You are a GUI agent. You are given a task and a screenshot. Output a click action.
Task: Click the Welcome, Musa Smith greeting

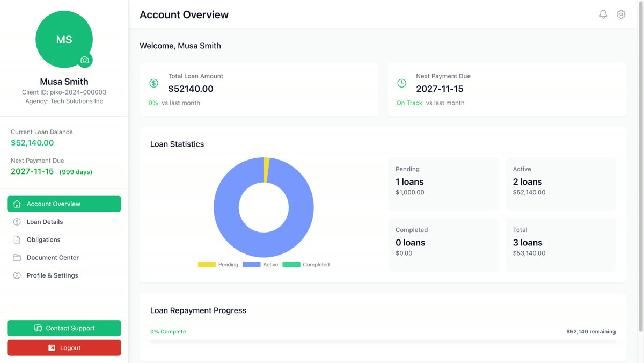coord(180,46)
